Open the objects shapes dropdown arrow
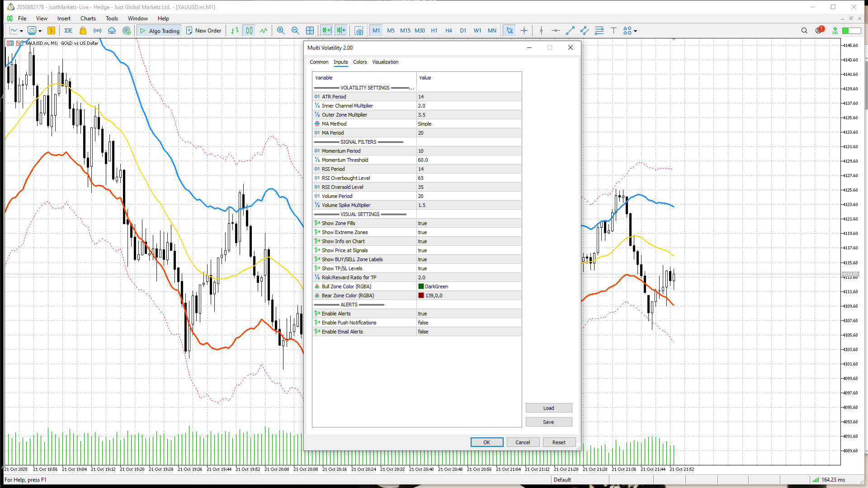This screenshot has width=868, height=488. [635, 31]
